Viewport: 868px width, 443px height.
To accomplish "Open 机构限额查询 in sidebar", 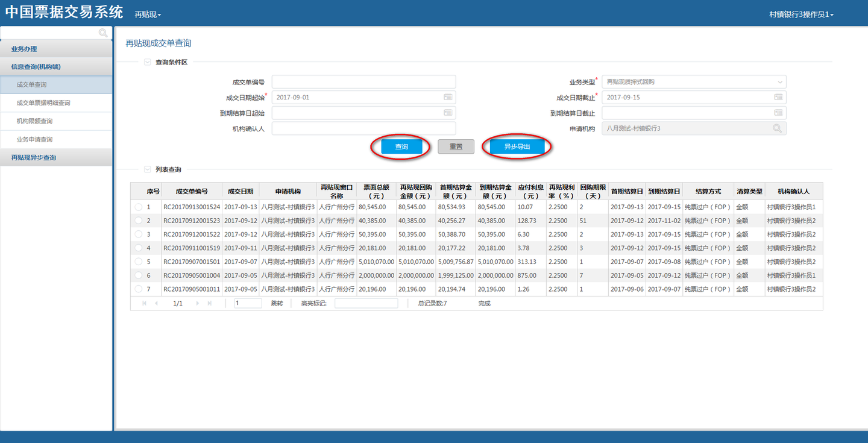I will tap(56, 121).
